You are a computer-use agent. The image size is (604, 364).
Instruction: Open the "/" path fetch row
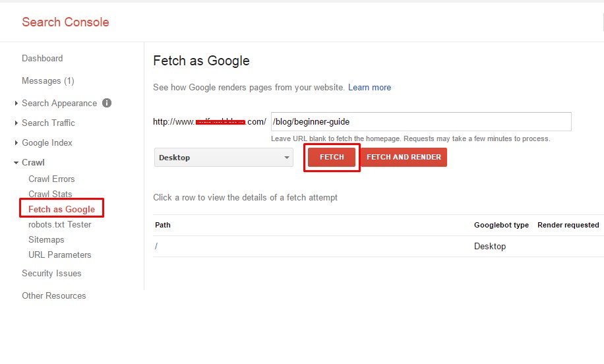(x=378, y=246)
